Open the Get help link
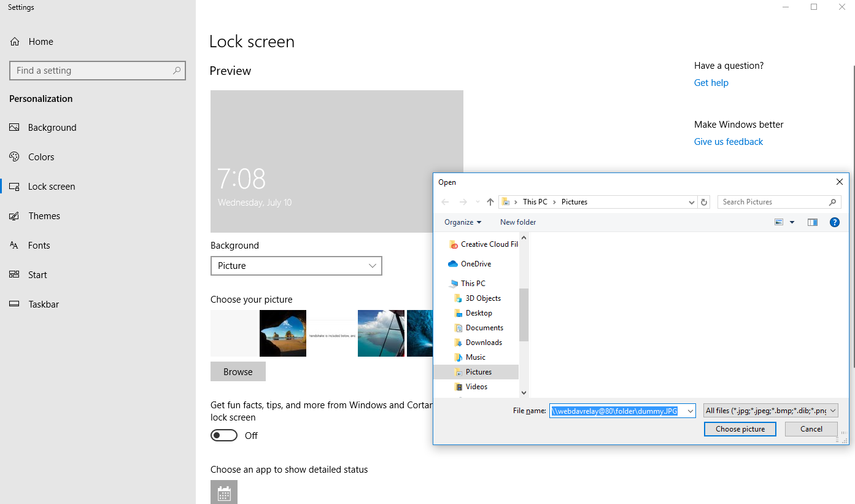855x504 pixels. 711,83
